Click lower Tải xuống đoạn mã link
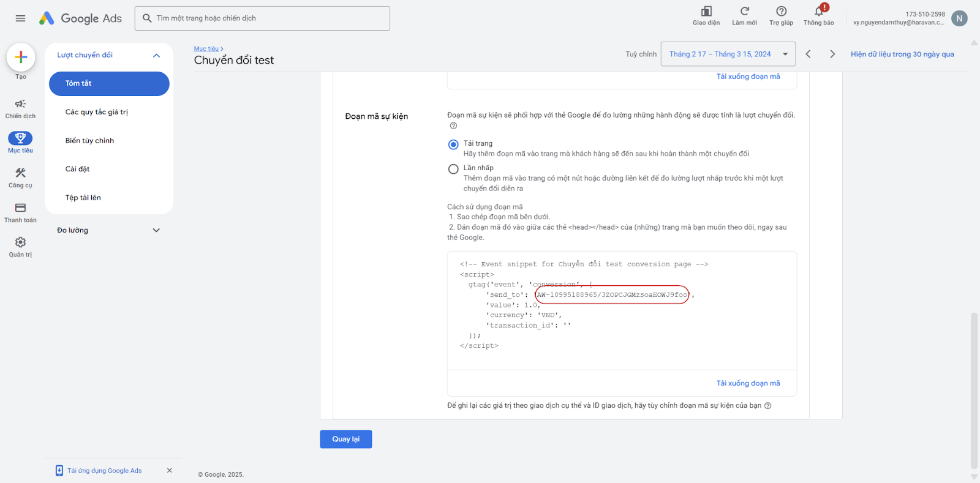 pos(748,383)
